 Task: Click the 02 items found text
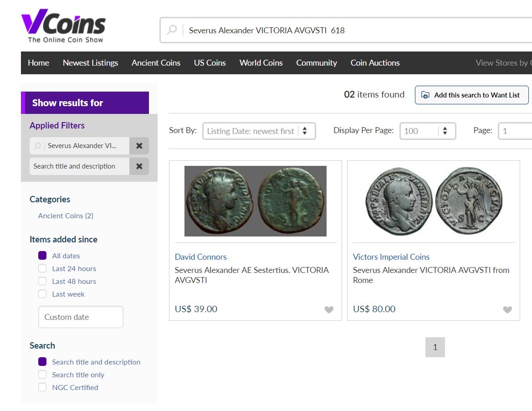click(x=374, y=94)
